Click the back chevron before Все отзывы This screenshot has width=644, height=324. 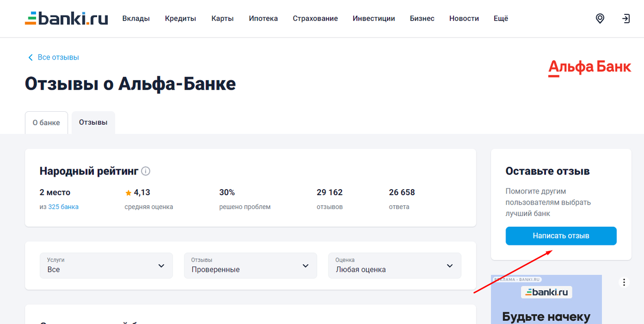click(x=31, y=57)
